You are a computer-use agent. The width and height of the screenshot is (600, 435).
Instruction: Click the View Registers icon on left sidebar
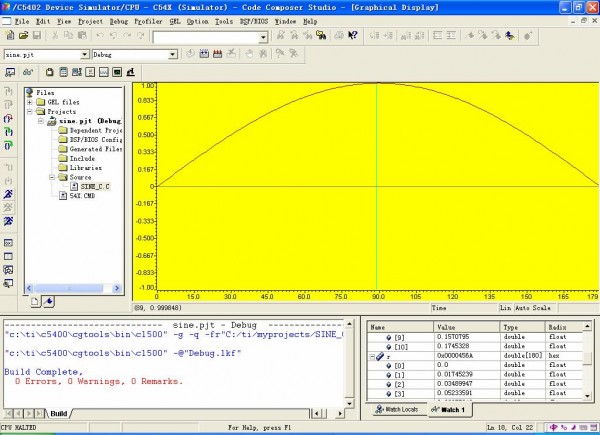(8, 254)
